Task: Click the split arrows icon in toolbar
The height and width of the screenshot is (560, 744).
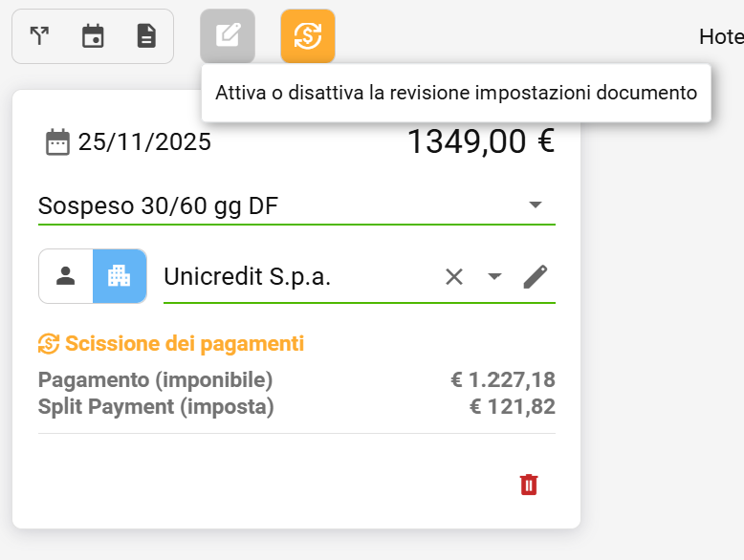Action: (39, 36)
